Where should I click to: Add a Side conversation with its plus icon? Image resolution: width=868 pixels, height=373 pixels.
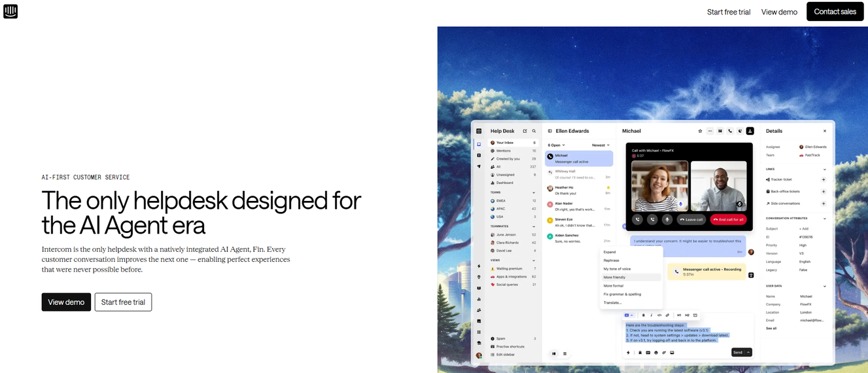824,204
